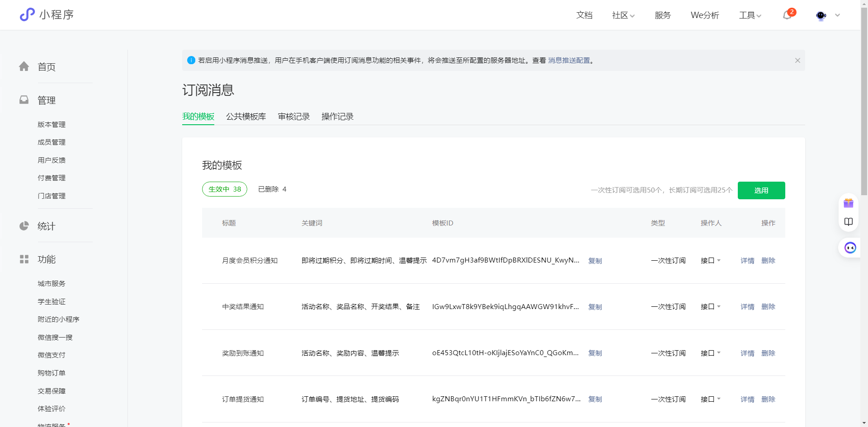This screenshot has width=868, height=427.
Task: Open the user avatar account menu
Action: pos(821,15)
